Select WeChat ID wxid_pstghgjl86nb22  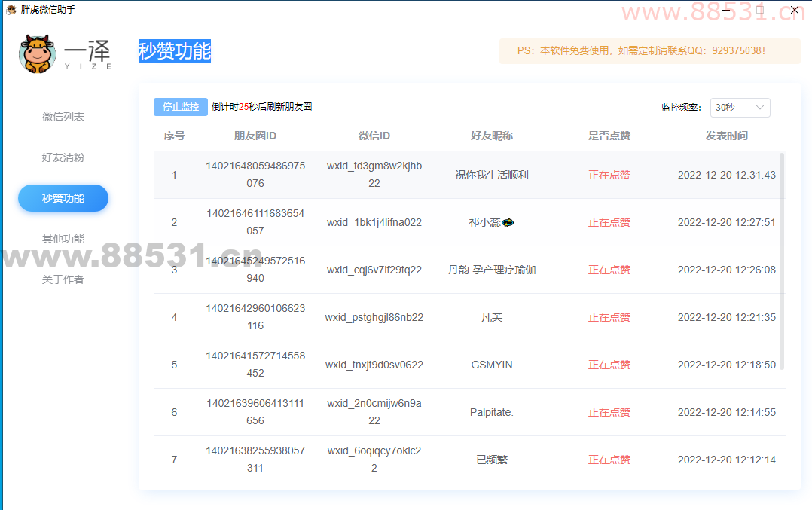click(x=374, y=317)
